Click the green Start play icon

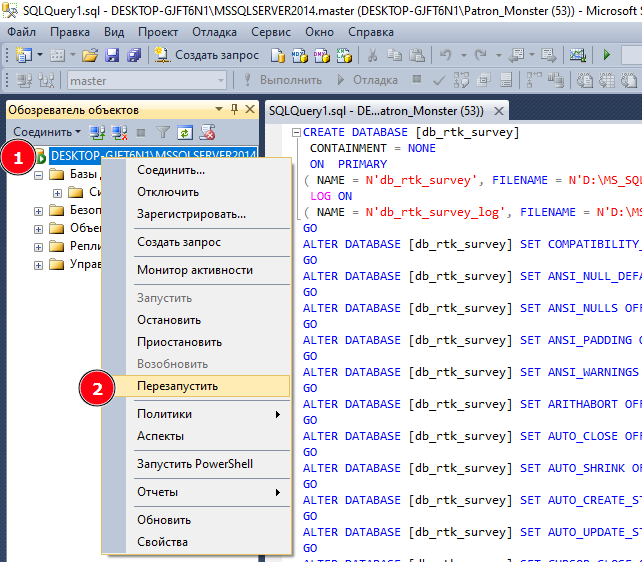coord(607,54)
